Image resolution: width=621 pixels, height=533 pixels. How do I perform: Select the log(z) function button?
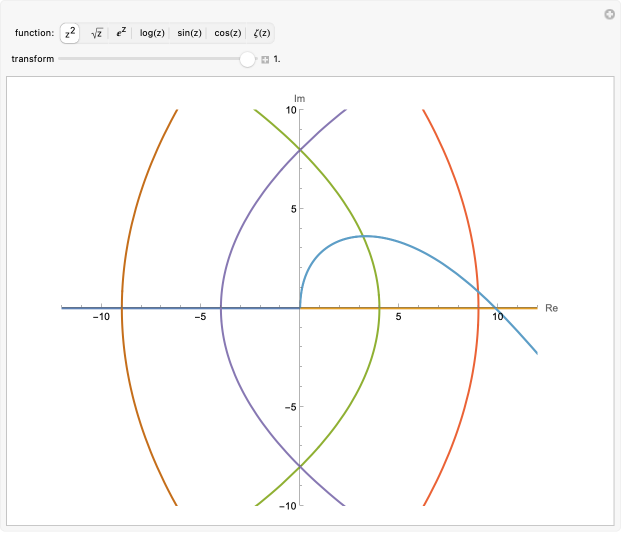coord(152,33)
